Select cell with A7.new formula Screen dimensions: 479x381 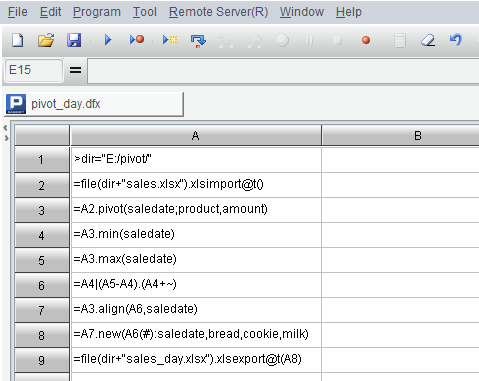click(x=196, y=335)
